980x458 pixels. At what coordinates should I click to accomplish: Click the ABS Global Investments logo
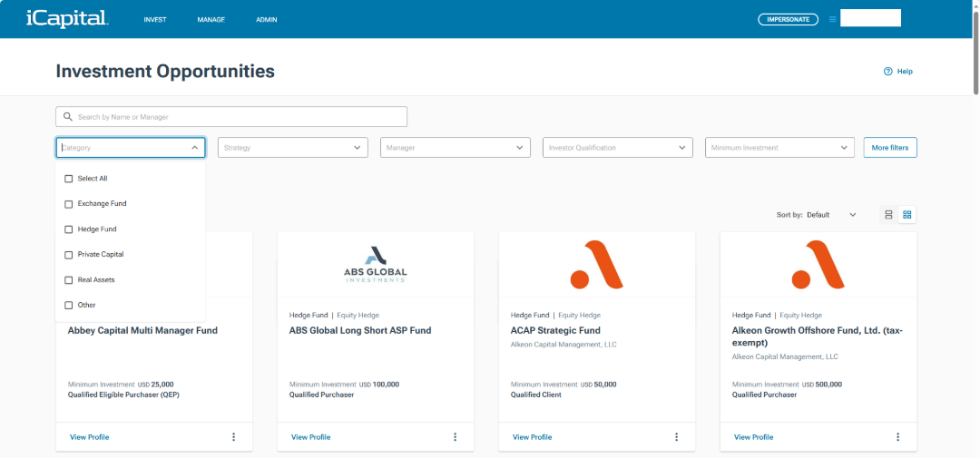375,264
